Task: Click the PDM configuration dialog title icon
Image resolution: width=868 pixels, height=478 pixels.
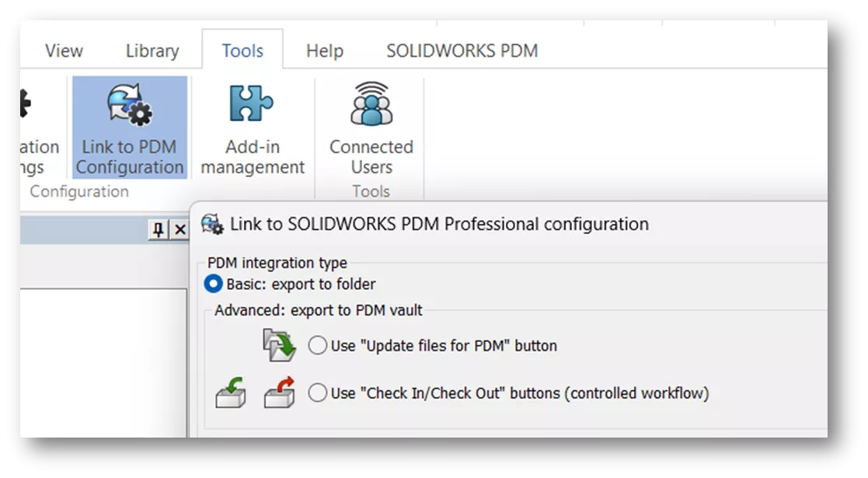Action: coord(211,224)
